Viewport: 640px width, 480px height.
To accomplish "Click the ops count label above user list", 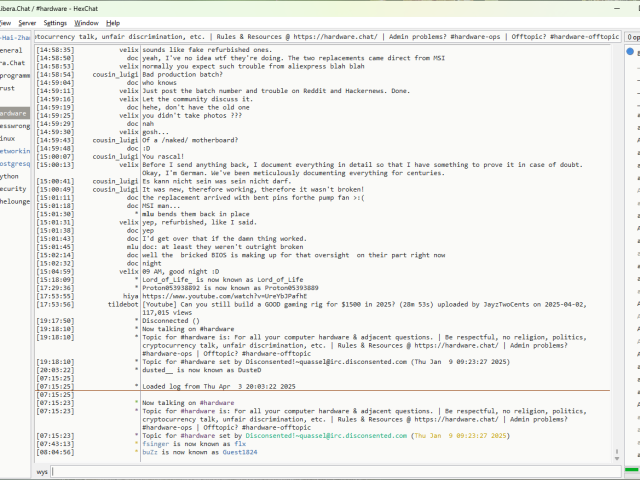I will pyautogui.click(x=632, y=37).
